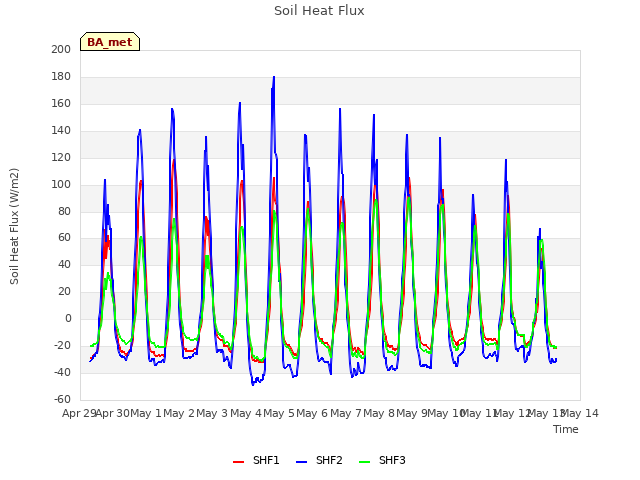
Task: Click the y-axis label 120
Action: point(61,157)
